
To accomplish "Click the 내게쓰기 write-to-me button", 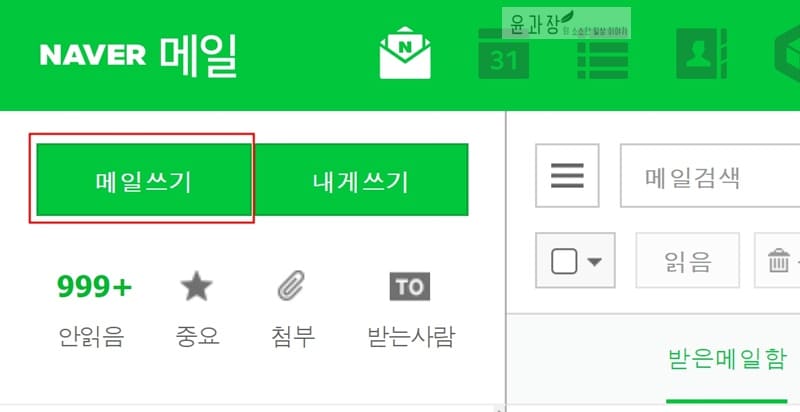I will [361, 179].
